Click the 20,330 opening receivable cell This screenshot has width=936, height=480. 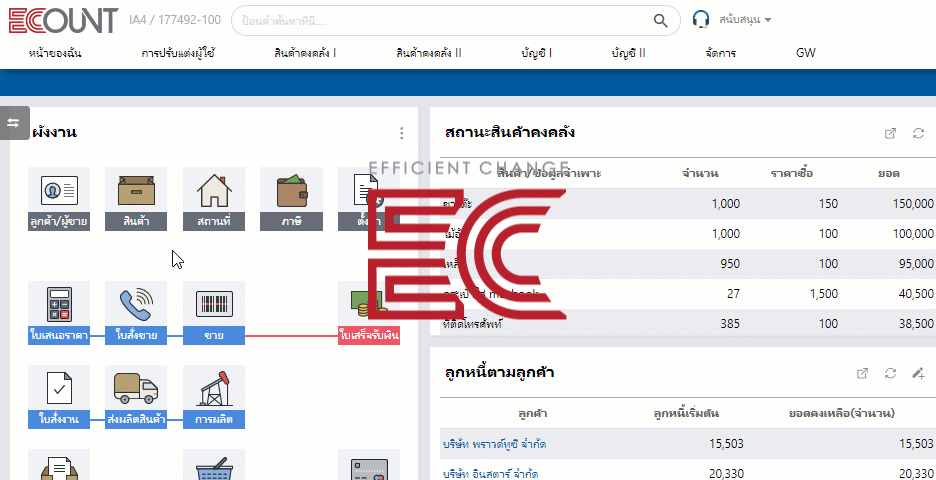tap(726, 474)
